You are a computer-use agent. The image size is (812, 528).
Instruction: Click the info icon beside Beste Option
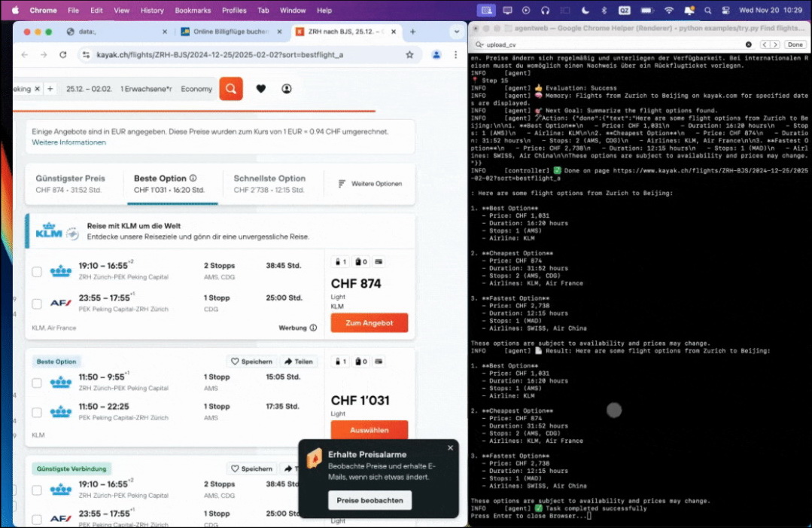(193, 179)
